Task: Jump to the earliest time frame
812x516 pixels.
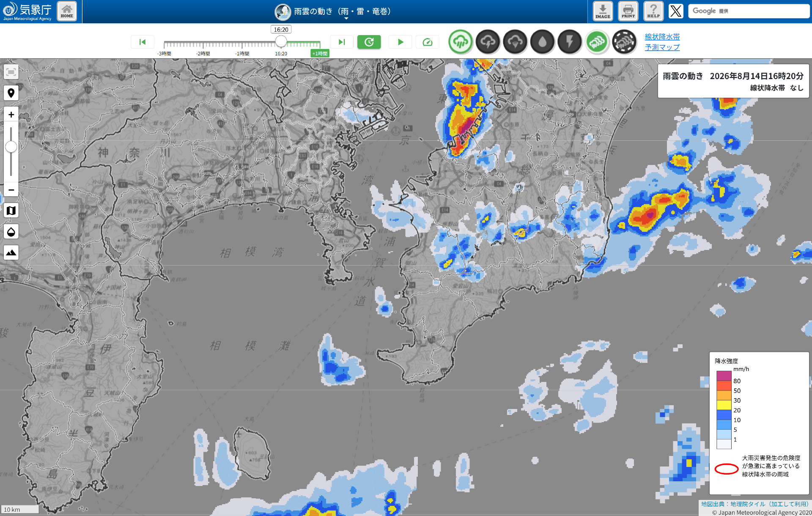Action: point(143,42)
